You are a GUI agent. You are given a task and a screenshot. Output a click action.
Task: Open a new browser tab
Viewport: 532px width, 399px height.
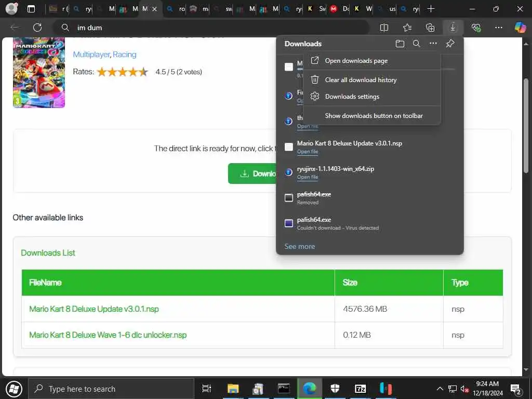point(431,9)
